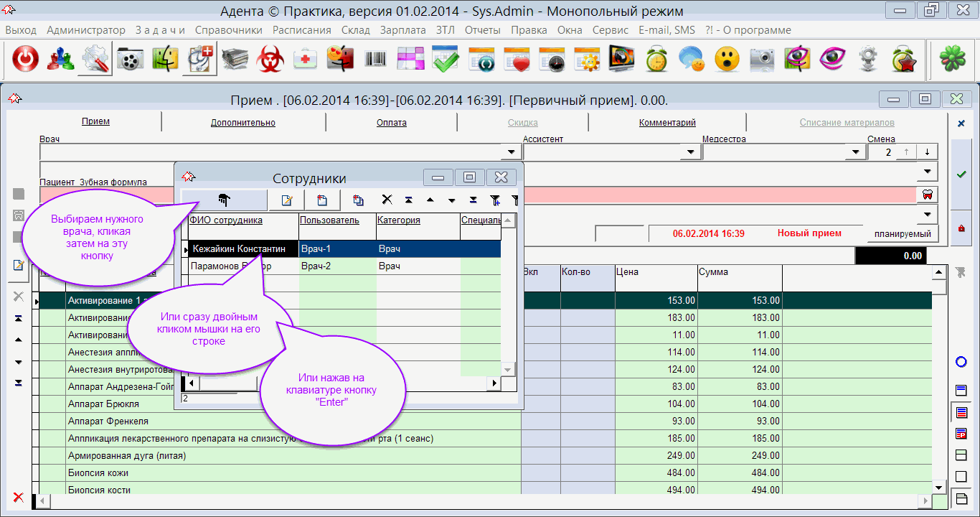Click the alarm clock toolbar icon
This screenshot has width=980, height=517.
(656, 59)
